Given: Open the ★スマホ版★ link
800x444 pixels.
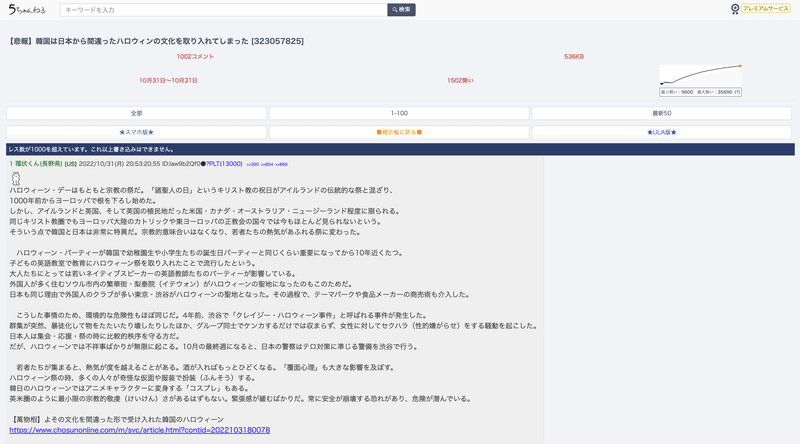Looking at the screenshot, I should click(136, 132).
